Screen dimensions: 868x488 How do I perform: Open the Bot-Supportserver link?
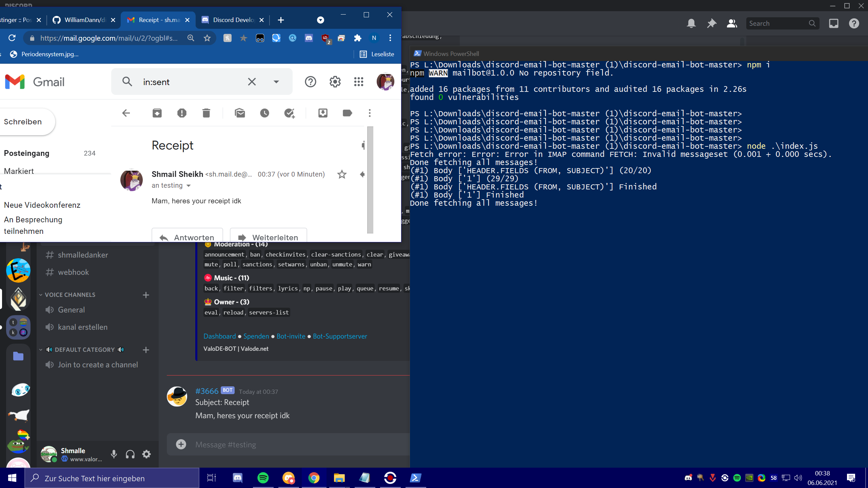click(340, 336)
